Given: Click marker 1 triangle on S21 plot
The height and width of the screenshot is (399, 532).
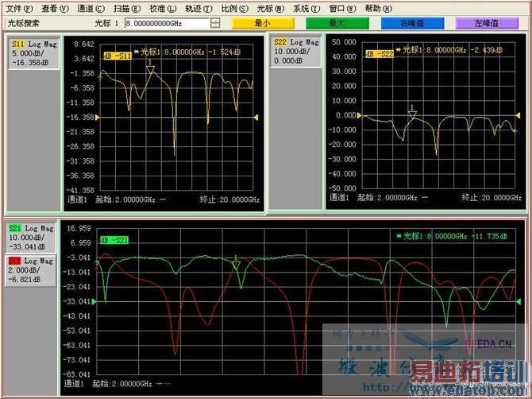Looking at the screenshot, I should (x=236, y=265).
